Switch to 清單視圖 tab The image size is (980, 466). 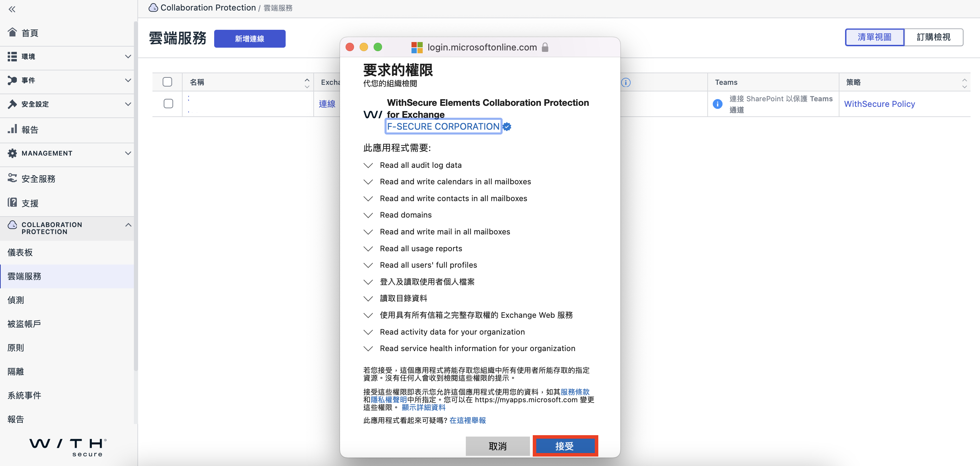click(x=874, y=37)
